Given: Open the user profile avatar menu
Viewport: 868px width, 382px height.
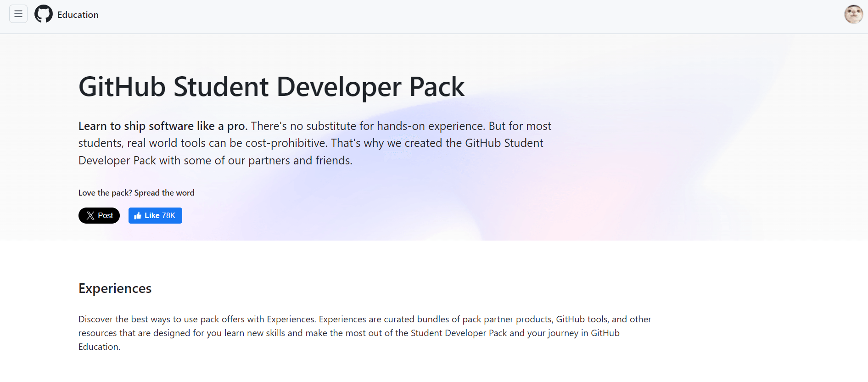Looking at the screenshot, I should (853, 14).
